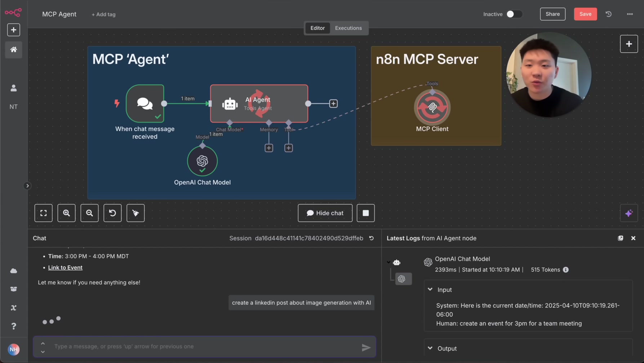Open the three-dot workflow options menu
This screenshot has width=644, height=363.
[x=630, y=14]
